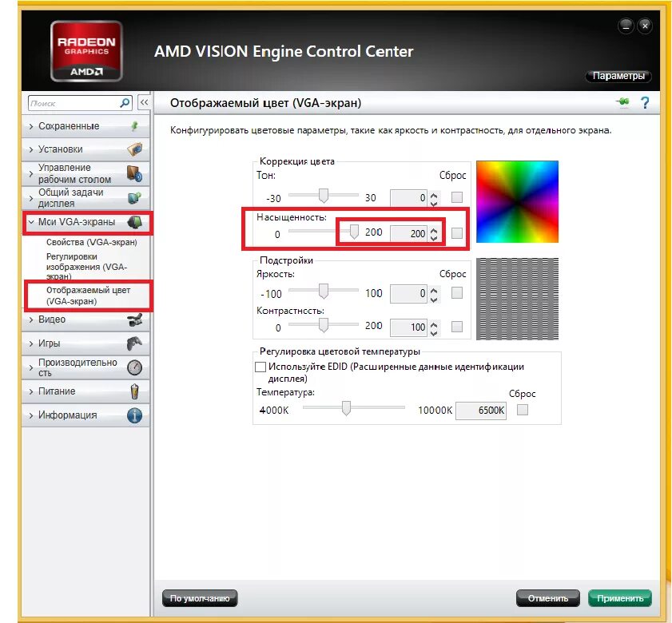Click the temperature field showing 6500K
672x623 pixels.
coord(481,411)
